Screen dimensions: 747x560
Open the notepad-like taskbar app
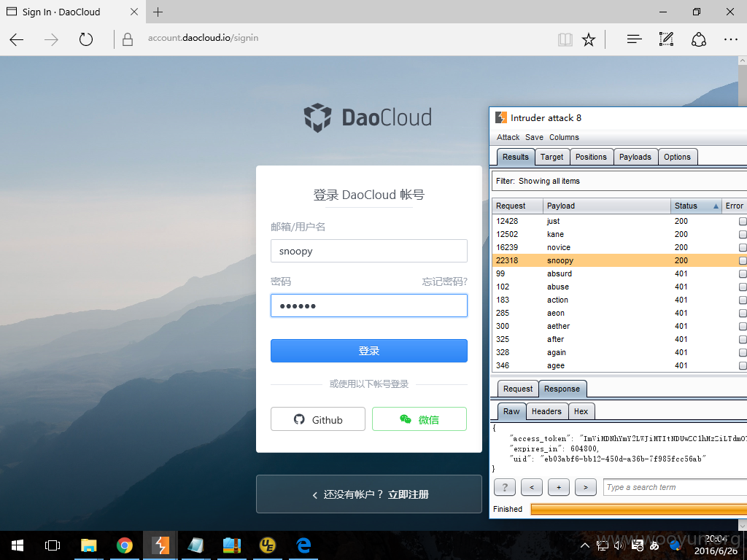[196, 545]
